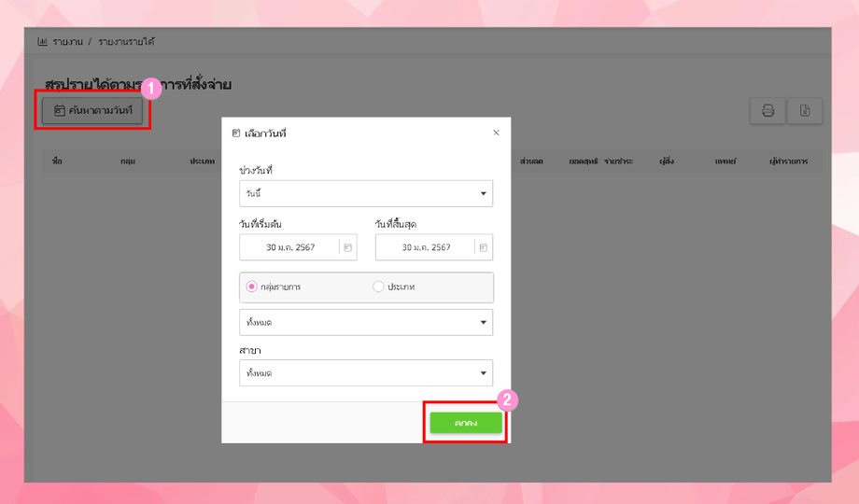Open the รายงานรายได้ breadcrumb link

(x=126, y=42)
